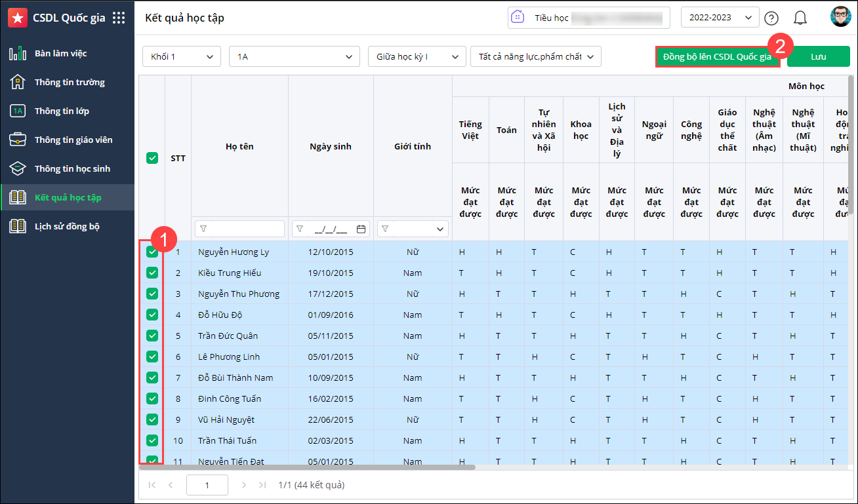Screen dimensions: 858x504
Task: Click the help question mark icon
Action: (771, 18)
